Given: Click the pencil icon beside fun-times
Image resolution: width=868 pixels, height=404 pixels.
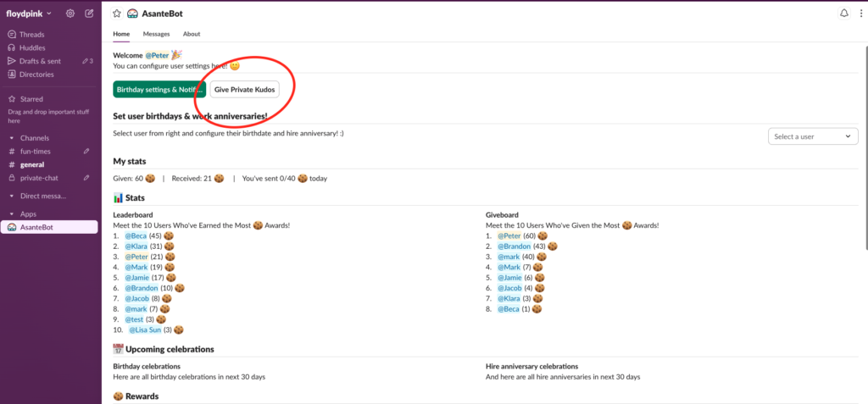Looking at the screenshot, I should pos(86,151).
